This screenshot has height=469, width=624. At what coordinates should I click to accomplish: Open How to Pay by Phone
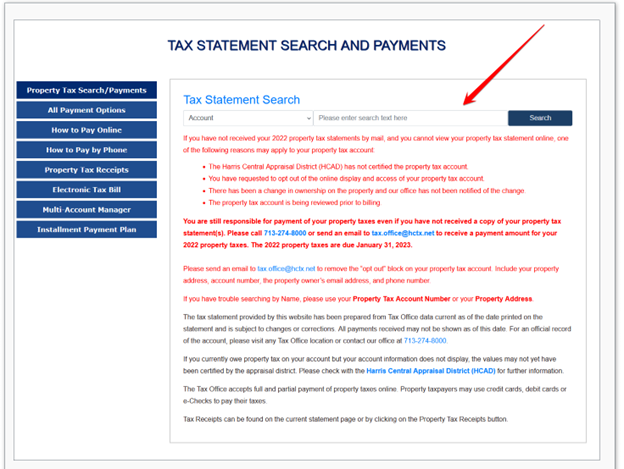86,150
